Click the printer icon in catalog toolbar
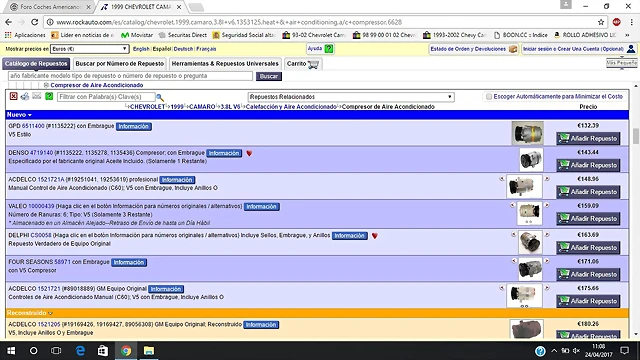Screen dimensions: 640x360 [x=25, y=96]
